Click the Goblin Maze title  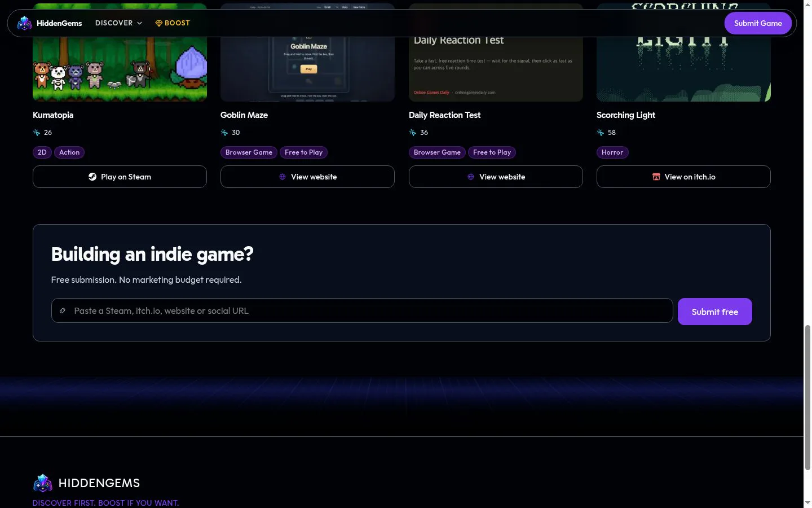tap(244, 115)
